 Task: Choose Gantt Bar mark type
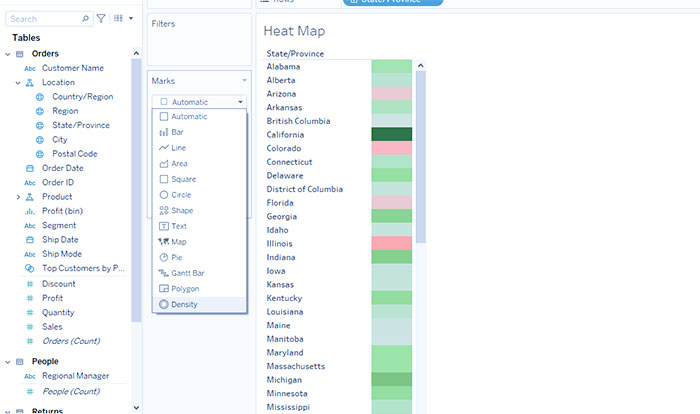click(x=199, y=273)
